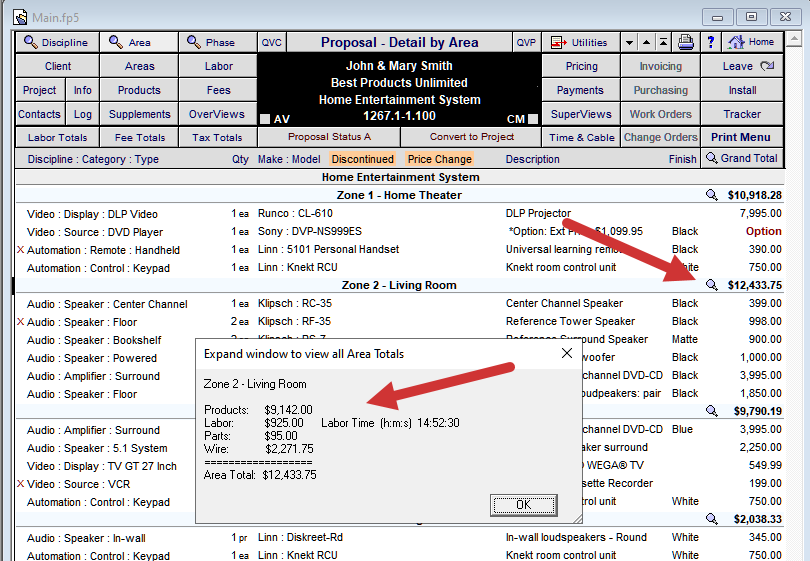Viewport: 810px width, 561px height.
Task: Click the Main.fp5 window icon
Action: (20, 17)
